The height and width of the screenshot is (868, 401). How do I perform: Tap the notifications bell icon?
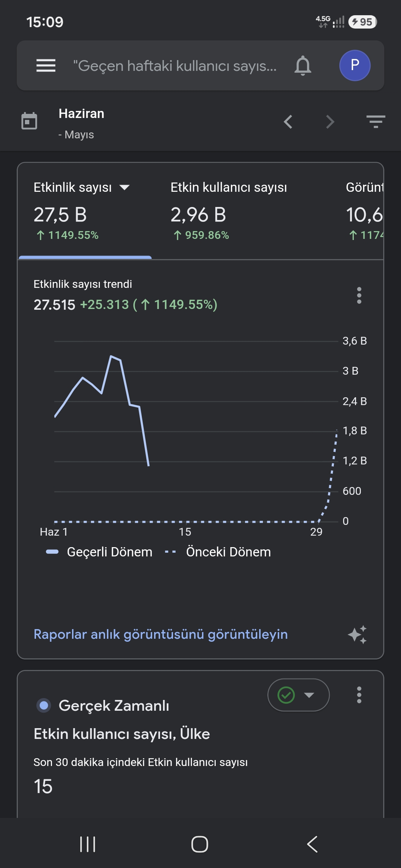pos(303,66)
